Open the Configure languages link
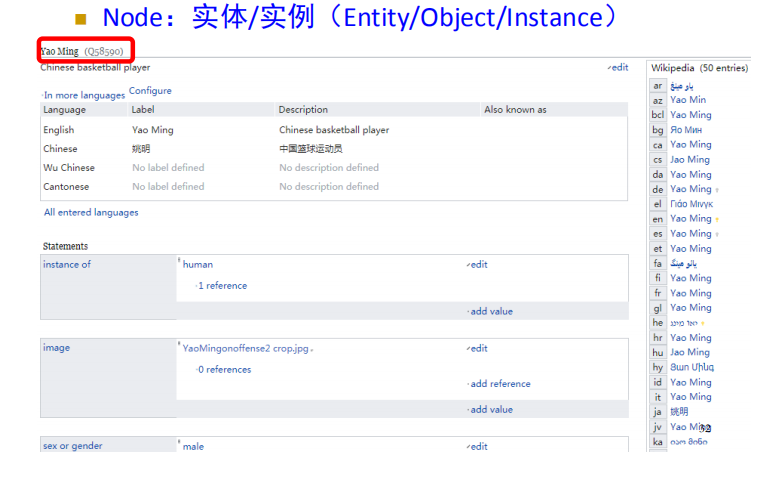Screen dimensions: 765x479 coord(150,91)
